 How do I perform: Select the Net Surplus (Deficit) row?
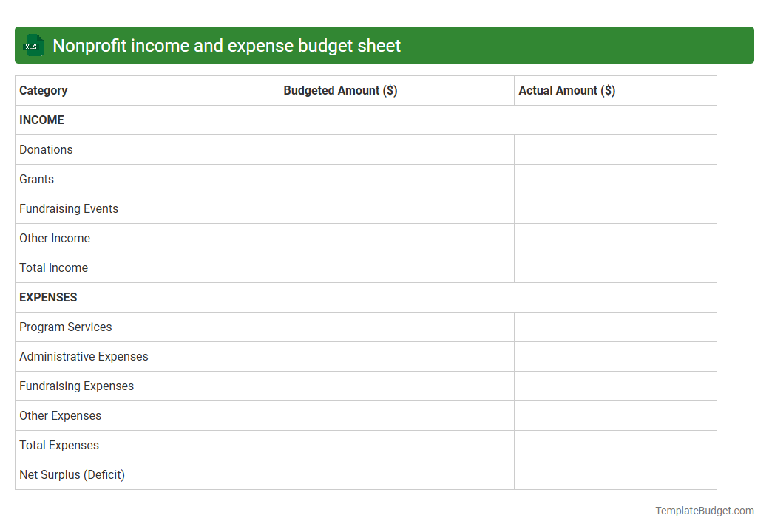(x=72, y=474)
